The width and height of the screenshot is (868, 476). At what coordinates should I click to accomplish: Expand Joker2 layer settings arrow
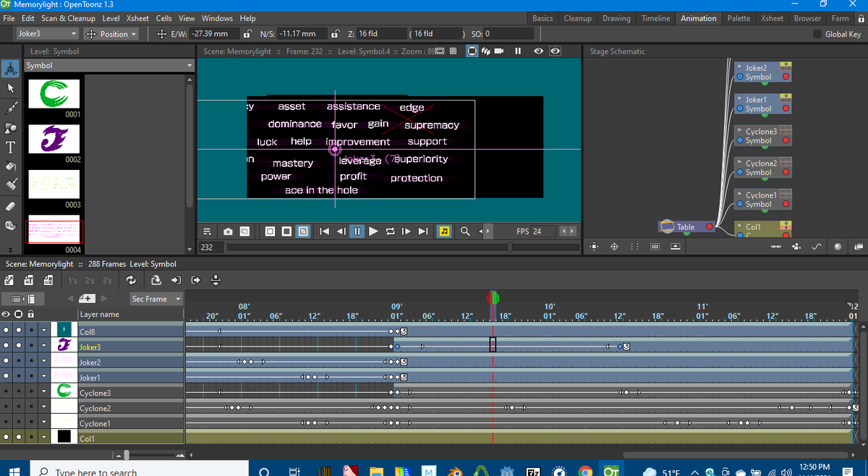click(44, 362)
